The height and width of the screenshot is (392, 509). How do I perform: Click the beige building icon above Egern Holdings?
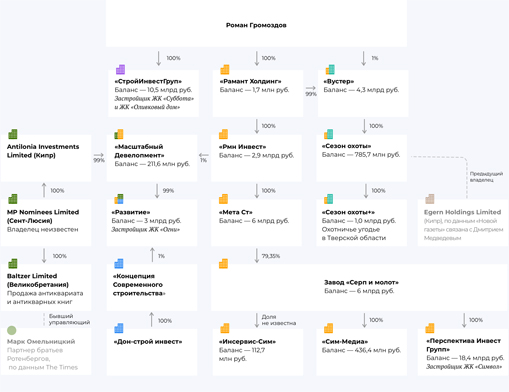click(x=430, y=199)
